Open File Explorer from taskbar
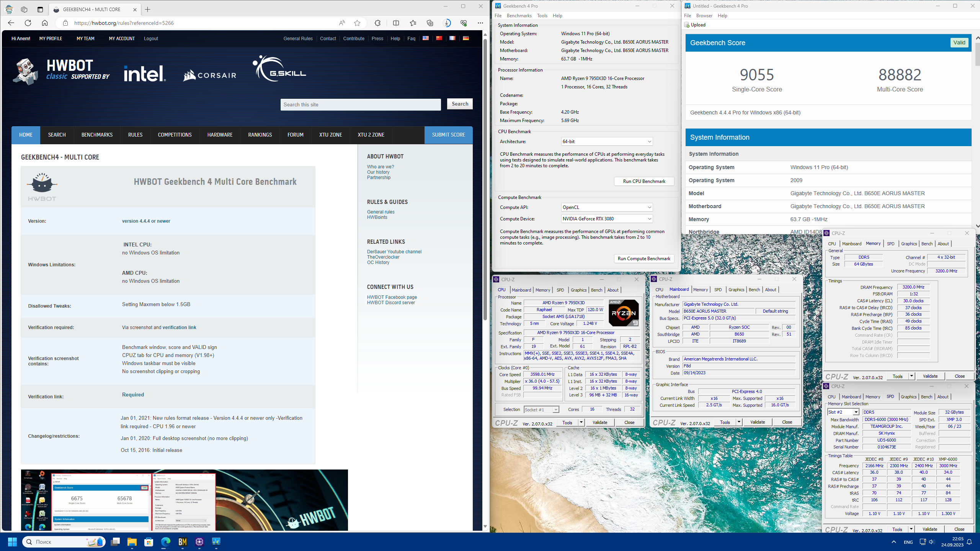The width and height of the screenshot is (980, 551). point(132,542)
